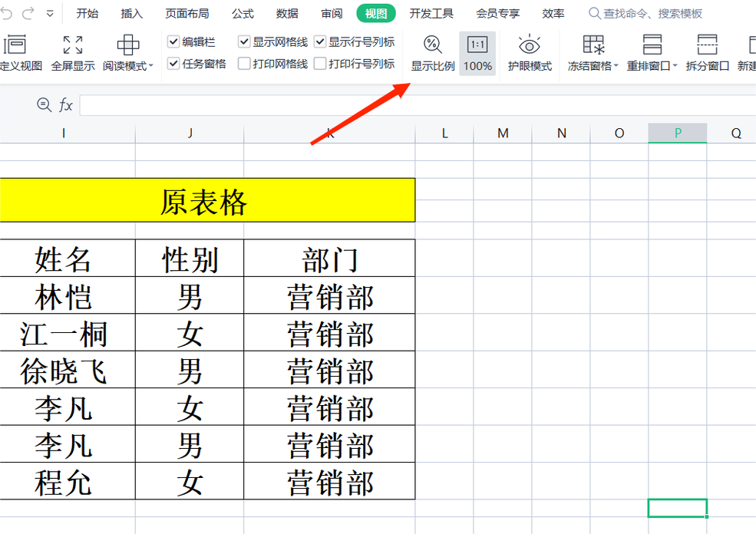Select column I header
Screen dimensions: 756x534
click(68, 133)
